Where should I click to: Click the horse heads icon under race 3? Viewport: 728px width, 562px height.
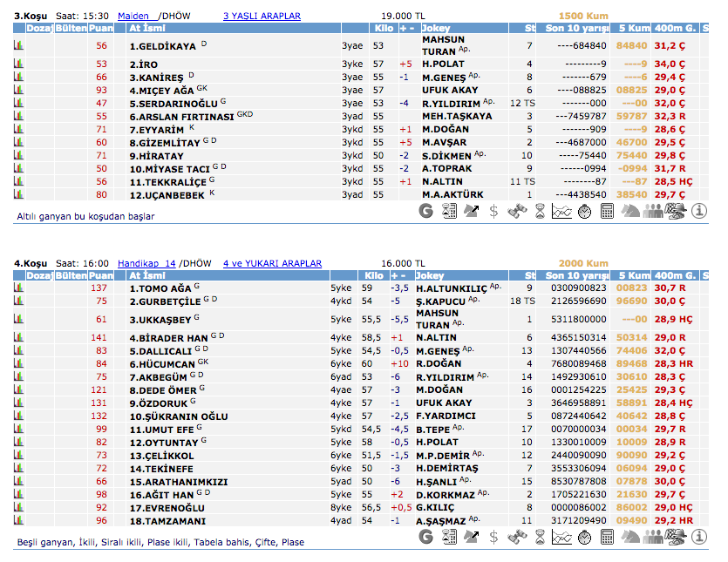pyautogui.click(x=630, y=211)
